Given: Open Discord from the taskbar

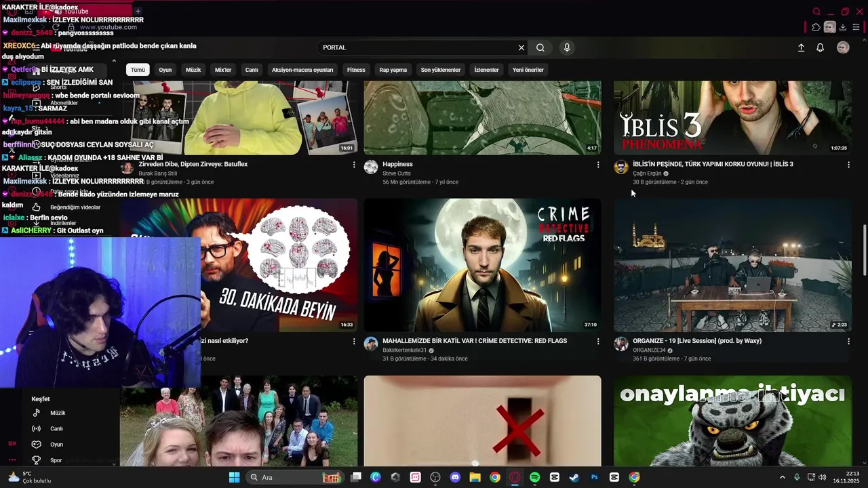Looking at the screenshot, I should coord(455,477).
